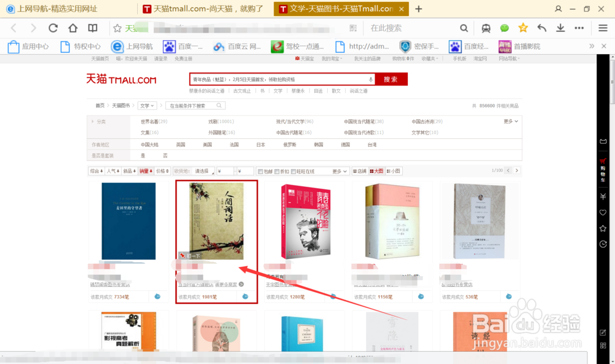Click the magnifier icon in the browser search box
This screenshot has height=364, width=615.
pyautogui.click(x=464, y=28)
